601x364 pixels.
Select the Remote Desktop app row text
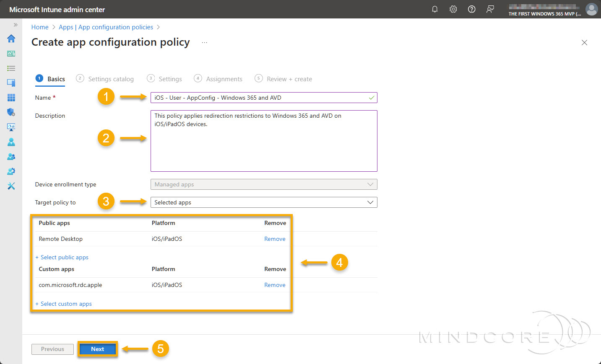61,239
